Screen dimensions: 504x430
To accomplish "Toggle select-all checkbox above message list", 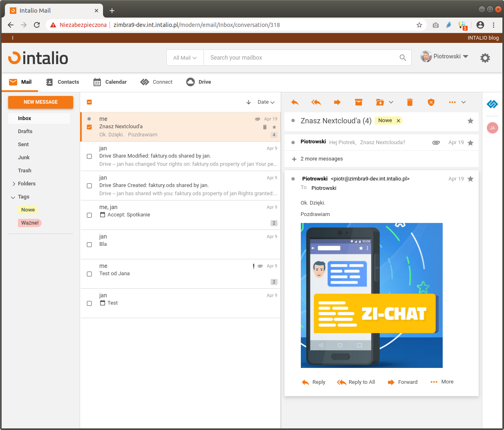I will pos(89,102).
